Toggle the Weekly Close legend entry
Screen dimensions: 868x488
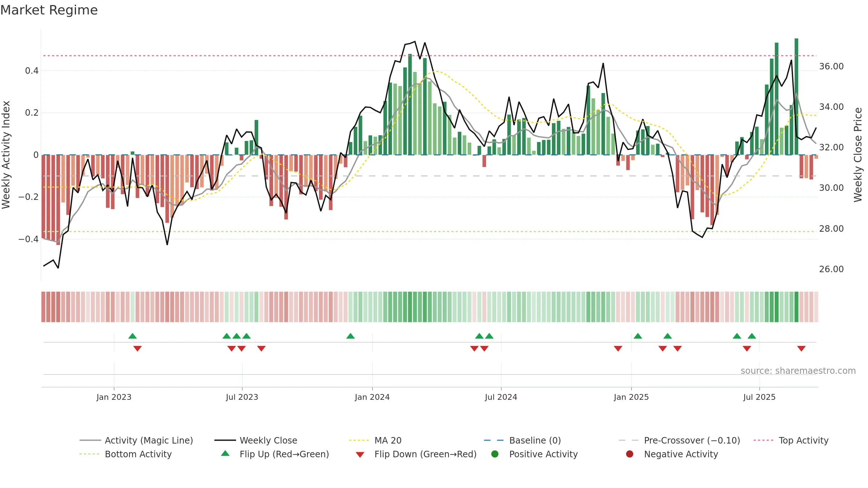click(x=256, y=440)
